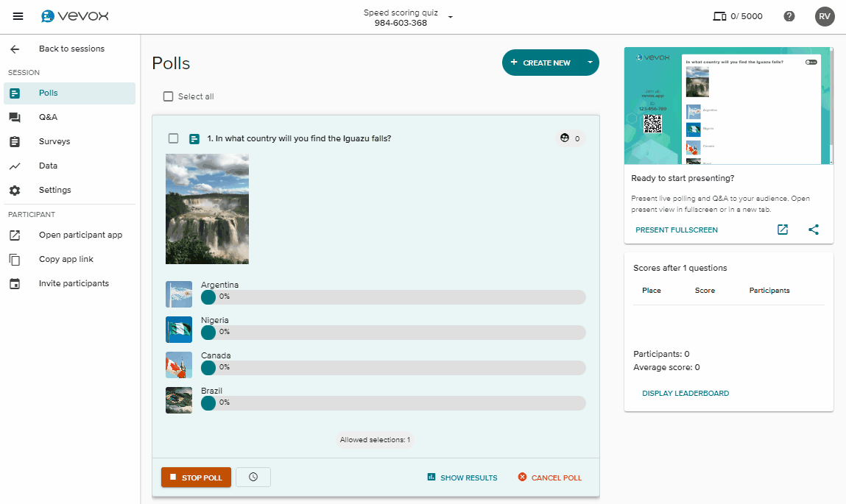This screenshot has height=504, width=846.
Task: Click the present view preview thumbnail
Action: point(728,106)
